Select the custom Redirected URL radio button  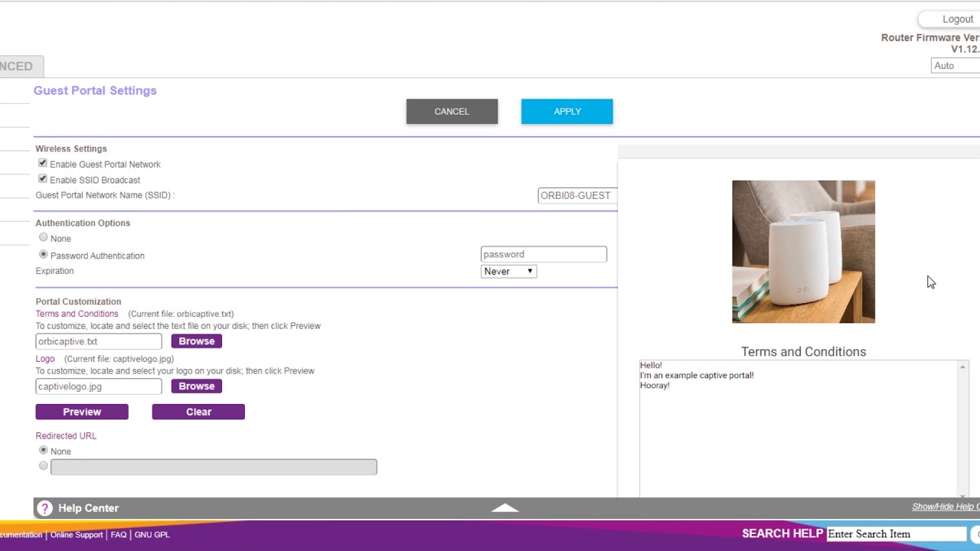44,466
